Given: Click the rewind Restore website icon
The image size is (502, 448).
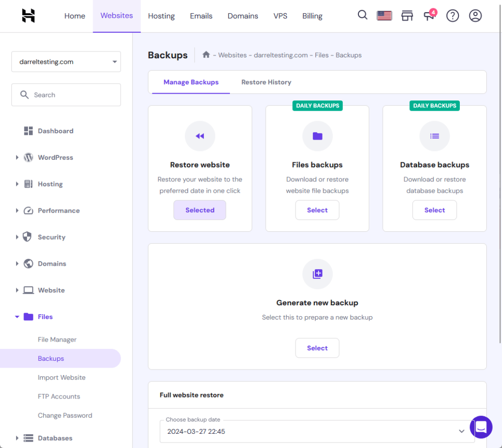Looking at the screenshot, I should (200, 136).
